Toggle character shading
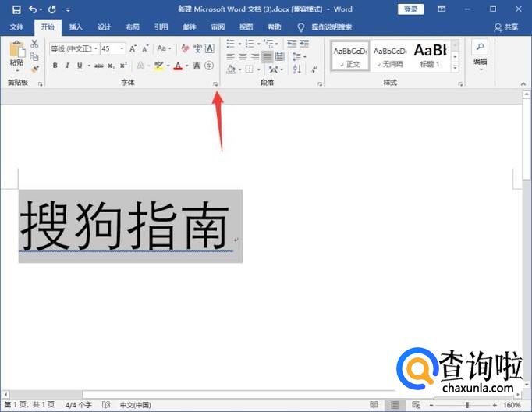The width and height of the screenshot is (532, 412). click(x=197, y=66)
